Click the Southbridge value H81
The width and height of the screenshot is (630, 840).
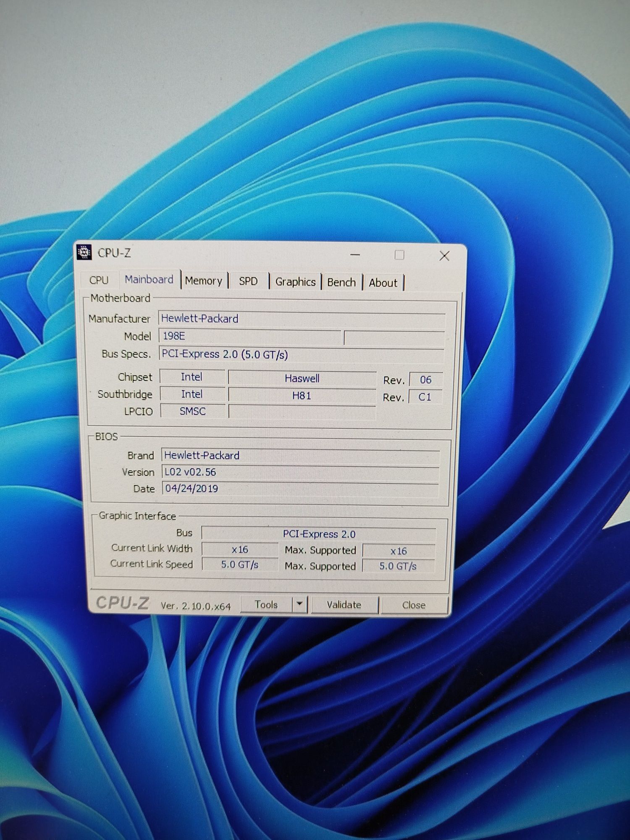click(x=302, y=396)
